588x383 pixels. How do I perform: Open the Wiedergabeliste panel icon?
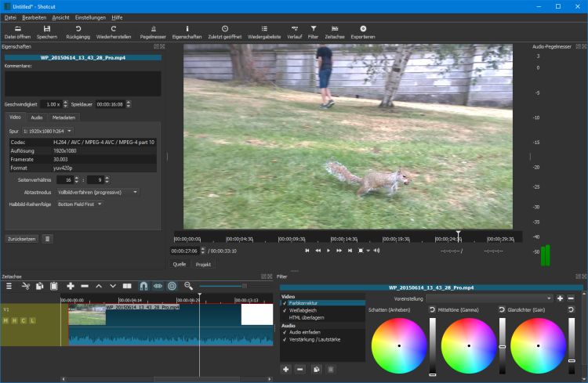263,28
